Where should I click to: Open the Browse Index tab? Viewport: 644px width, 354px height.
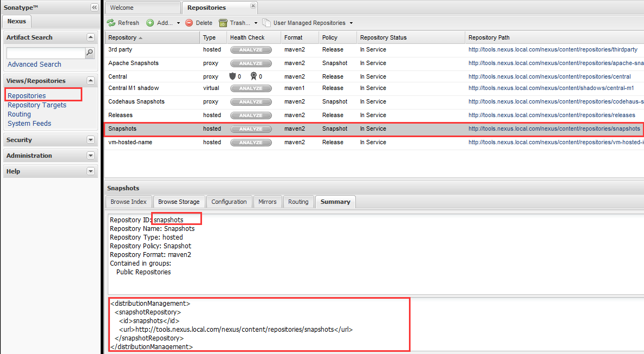point(128,202)
